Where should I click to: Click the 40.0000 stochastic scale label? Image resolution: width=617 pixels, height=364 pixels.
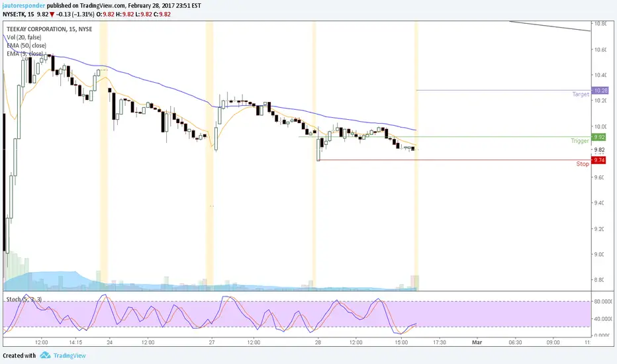[603, 319]
